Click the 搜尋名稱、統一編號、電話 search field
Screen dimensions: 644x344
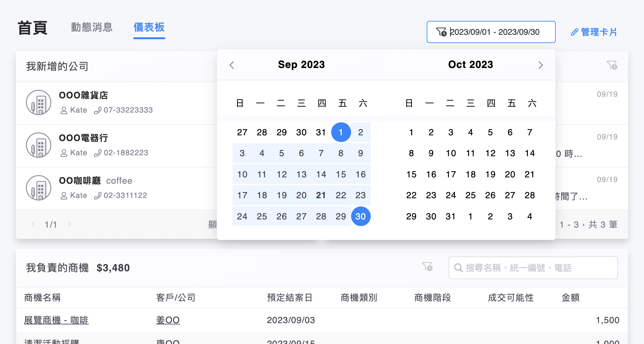(538, 268)
